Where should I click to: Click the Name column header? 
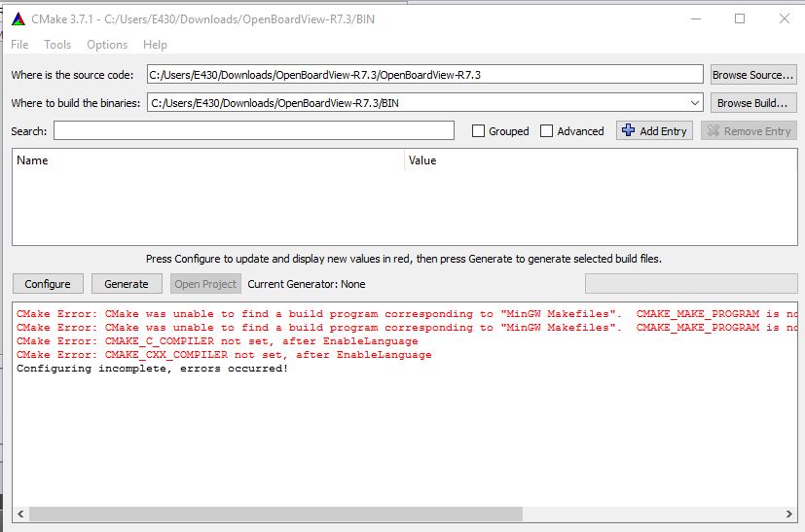point(208,160)
